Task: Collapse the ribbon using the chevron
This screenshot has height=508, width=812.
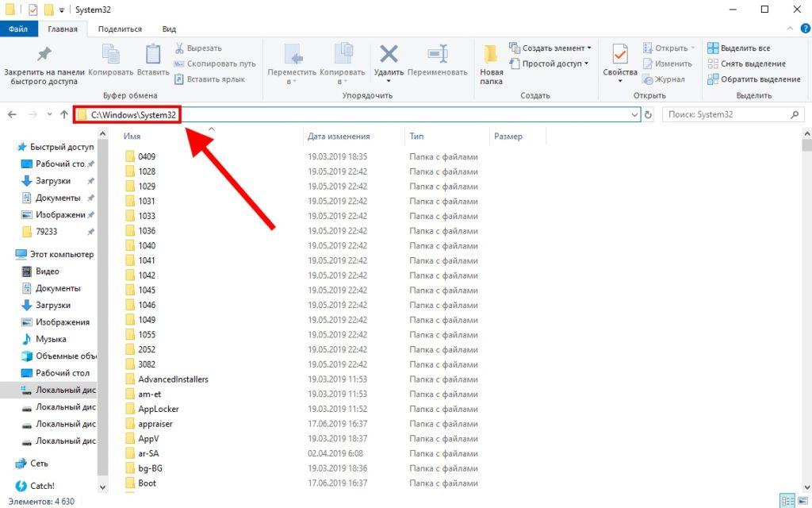Action: [790, 29]
